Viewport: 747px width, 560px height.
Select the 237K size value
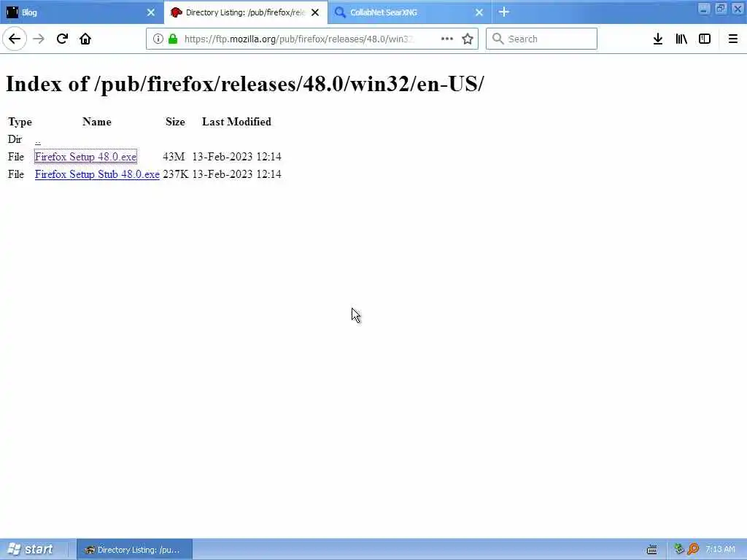(175, 174)
